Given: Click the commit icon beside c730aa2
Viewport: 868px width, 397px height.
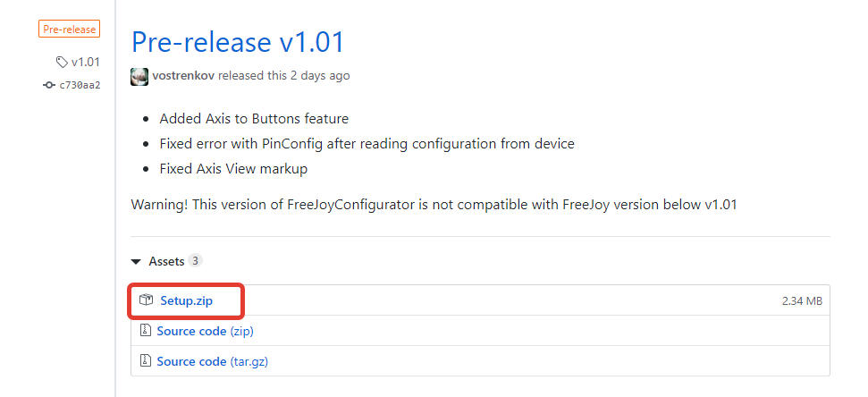Looking at the screenshot, I should click(x=49, y=85).
